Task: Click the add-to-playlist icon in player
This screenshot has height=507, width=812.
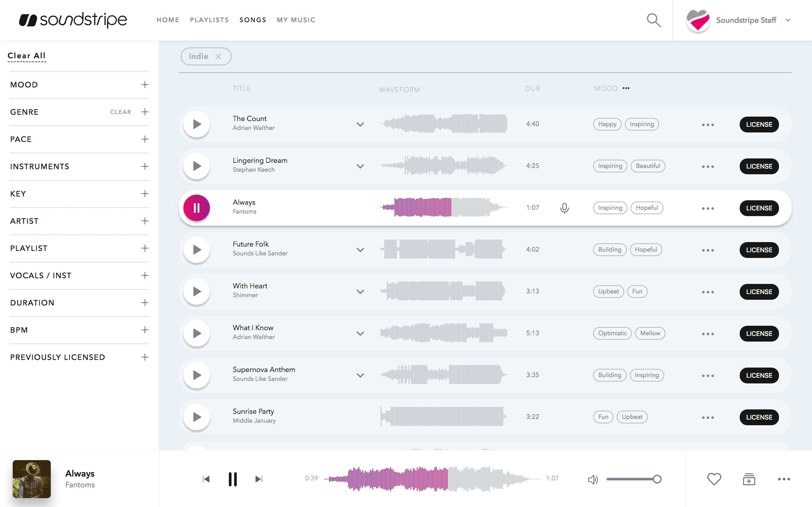Action: point(749,479)
